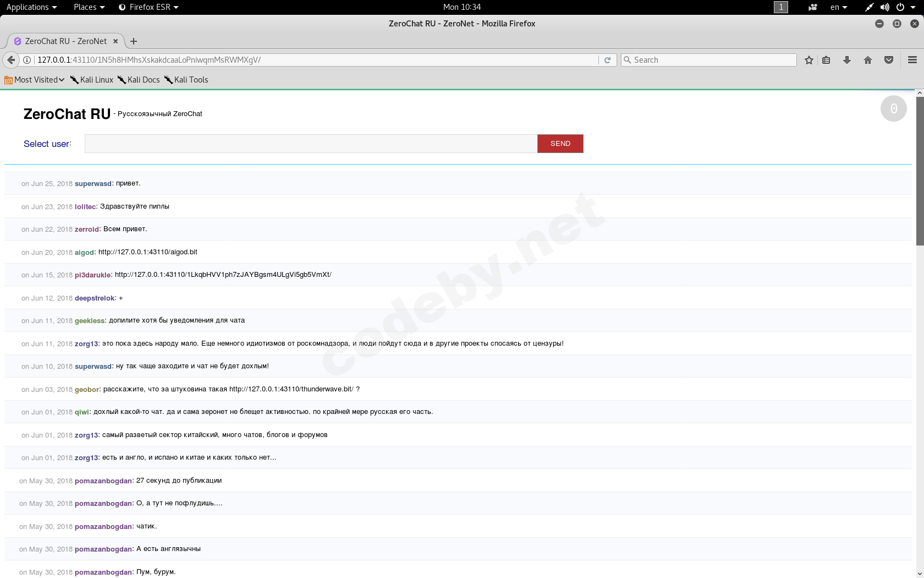The image size is (924, 578).
Task: Click the back navigation arrow in Firefox
Action: point(11,60)
